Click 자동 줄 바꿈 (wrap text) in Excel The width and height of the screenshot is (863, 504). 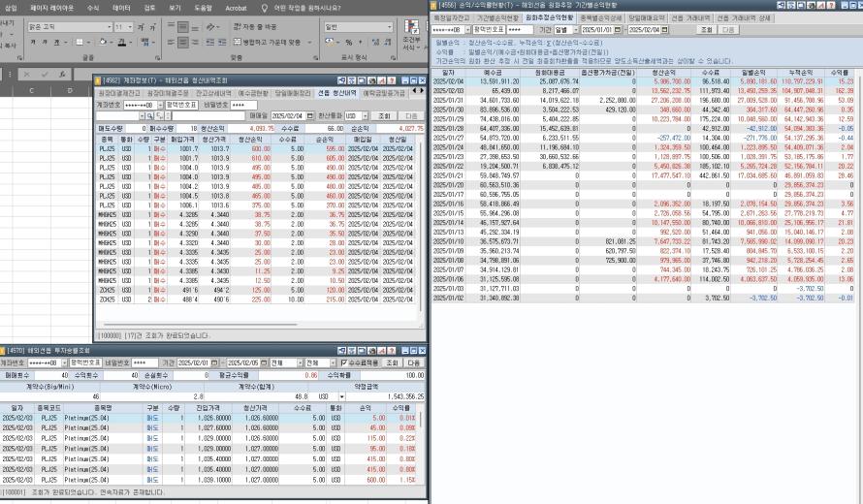click(255, 26)
